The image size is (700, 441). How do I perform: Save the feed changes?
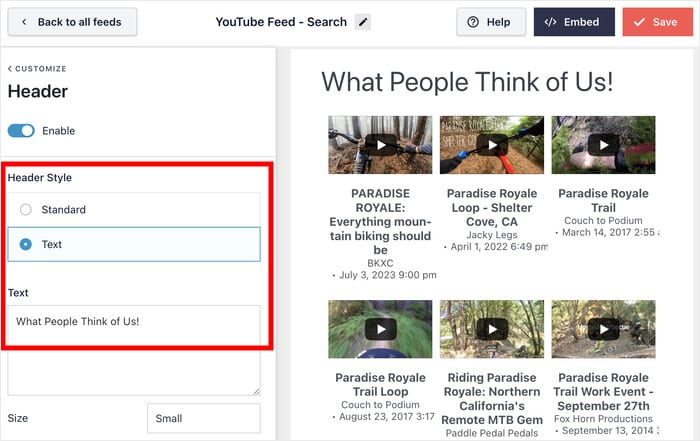pos(656,22)
